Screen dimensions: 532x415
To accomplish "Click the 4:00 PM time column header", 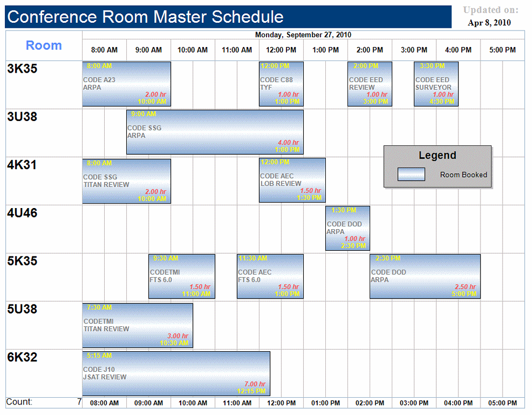I will [458, 50].
